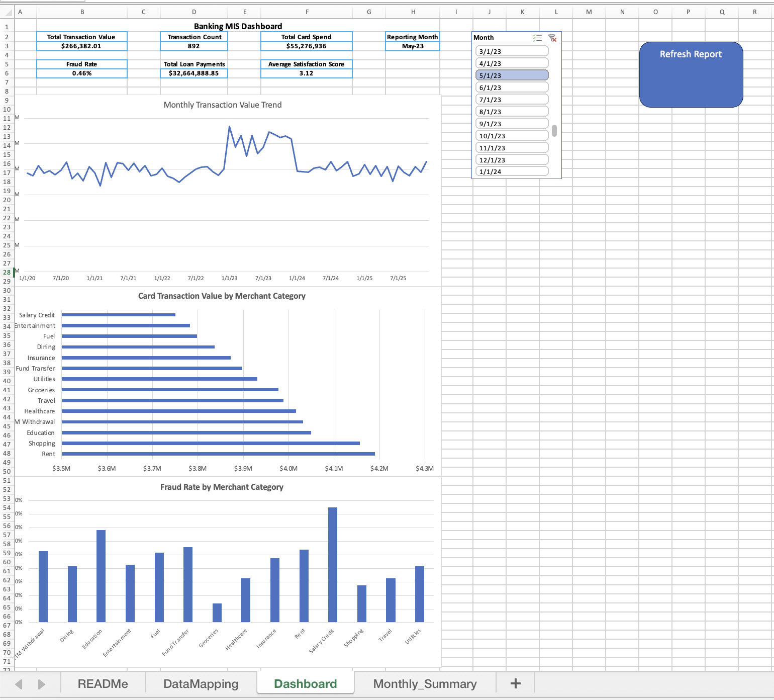Click the Salary Credit bar in card chart
Viewport: 774px width, 700px height.
click(119, 315)
